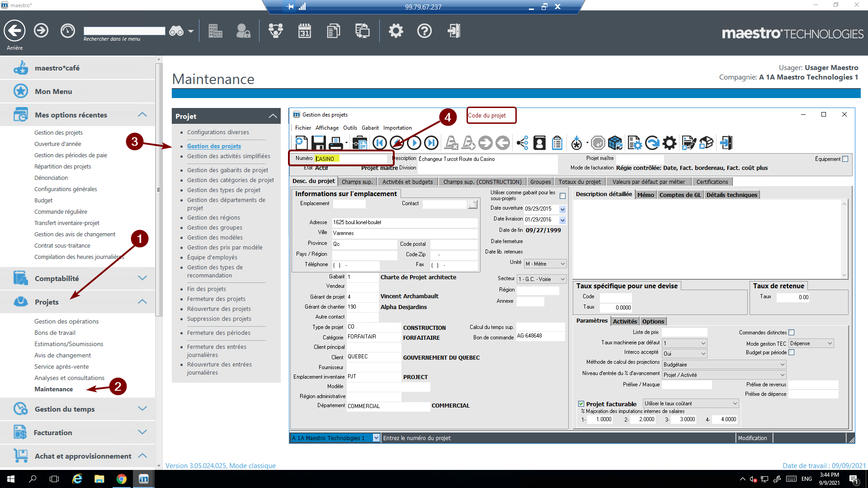Open Mode gestion TEC Dépense dropdown

click(x=811, y=343)
